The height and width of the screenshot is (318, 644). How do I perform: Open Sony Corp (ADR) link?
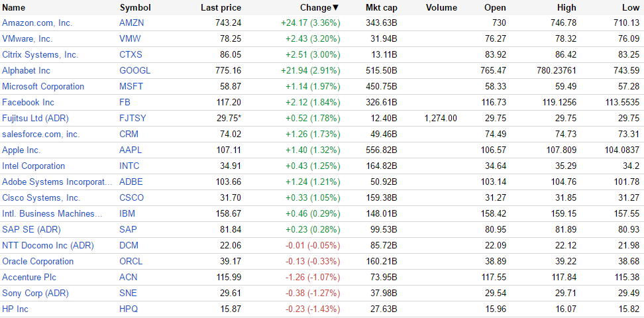coord(35,293)
